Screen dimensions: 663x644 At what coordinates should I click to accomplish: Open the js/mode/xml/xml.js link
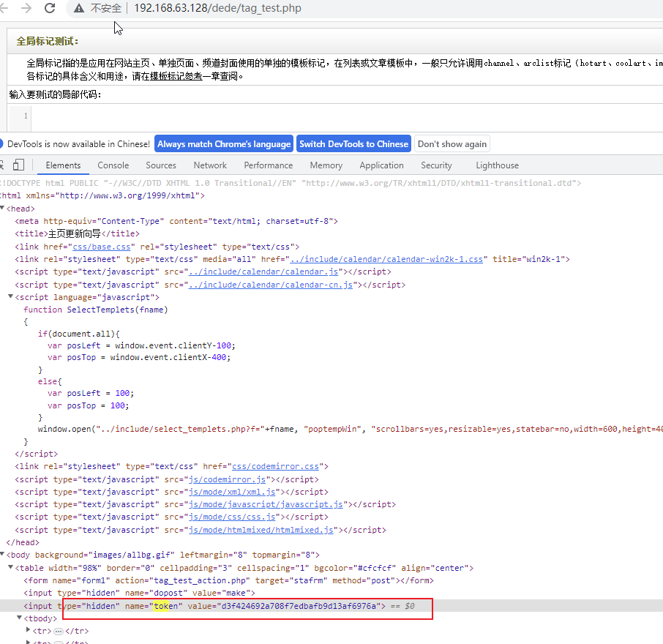coord(232,492)
